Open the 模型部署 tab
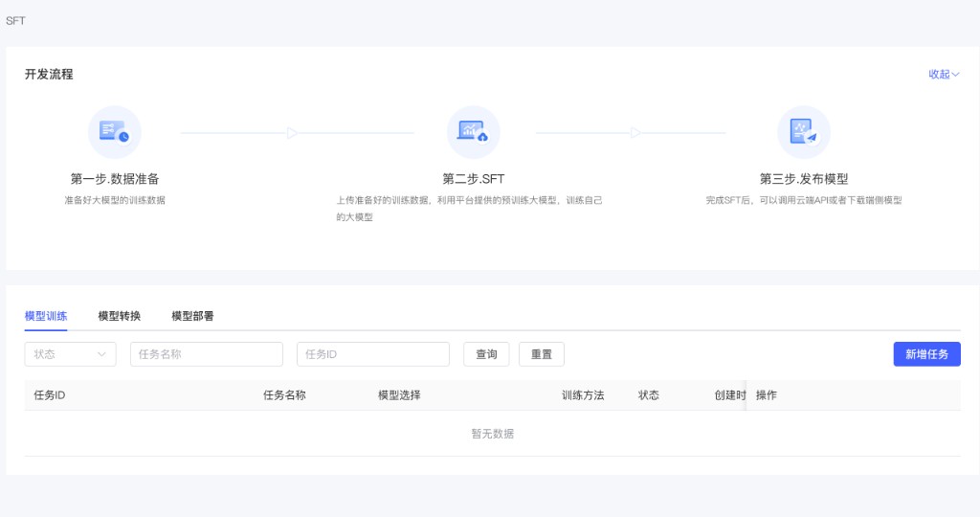The image size is (980, 517). 192,316
